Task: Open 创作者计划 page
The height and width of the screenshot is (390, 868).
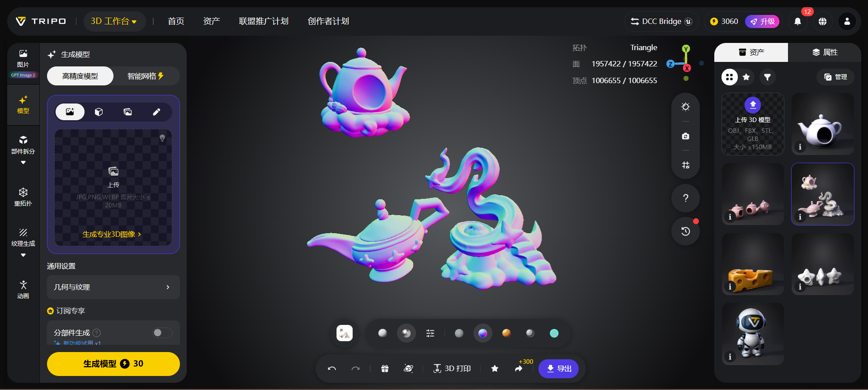Action: pos(328,21)
